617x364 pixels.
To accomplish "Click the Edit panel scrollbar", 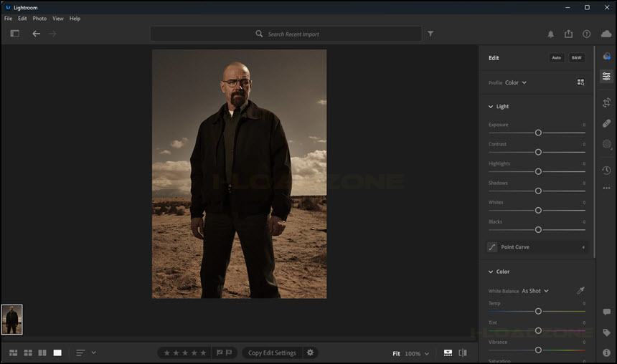I will click(594, 153).
